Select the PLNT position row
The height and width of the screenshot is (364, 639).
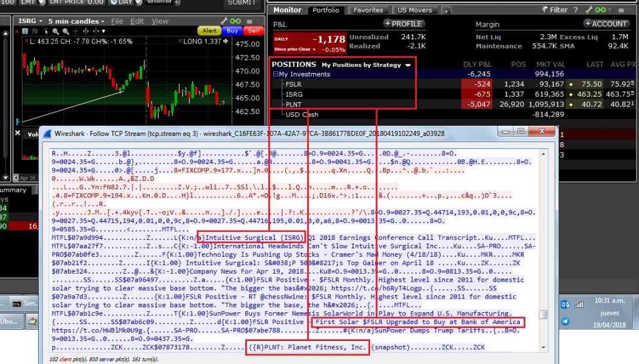click(x=452, y=104)
